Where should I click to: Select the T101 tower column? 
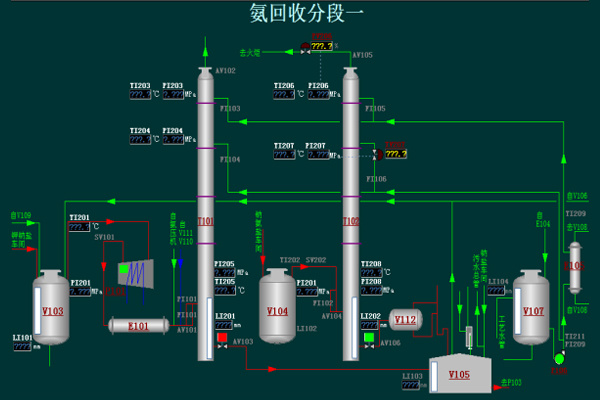pyautogui.click(x=205, y=214)
